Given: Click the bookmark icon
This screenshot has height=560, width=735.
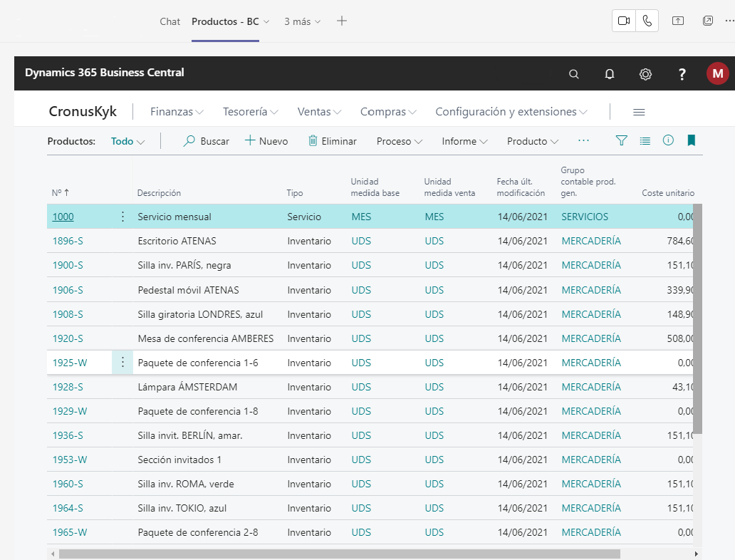Looking at the screenshot, I should (691, 140).
